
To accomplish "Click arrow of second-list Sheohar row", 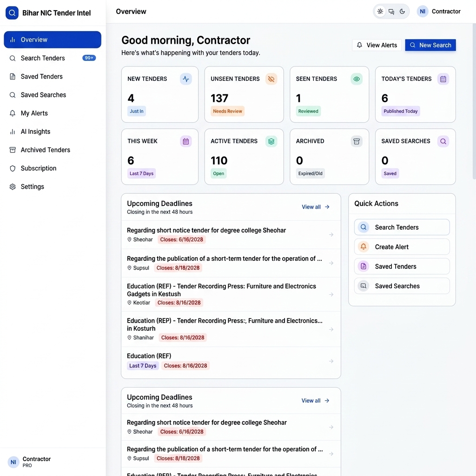I will [x=331, y=427].
